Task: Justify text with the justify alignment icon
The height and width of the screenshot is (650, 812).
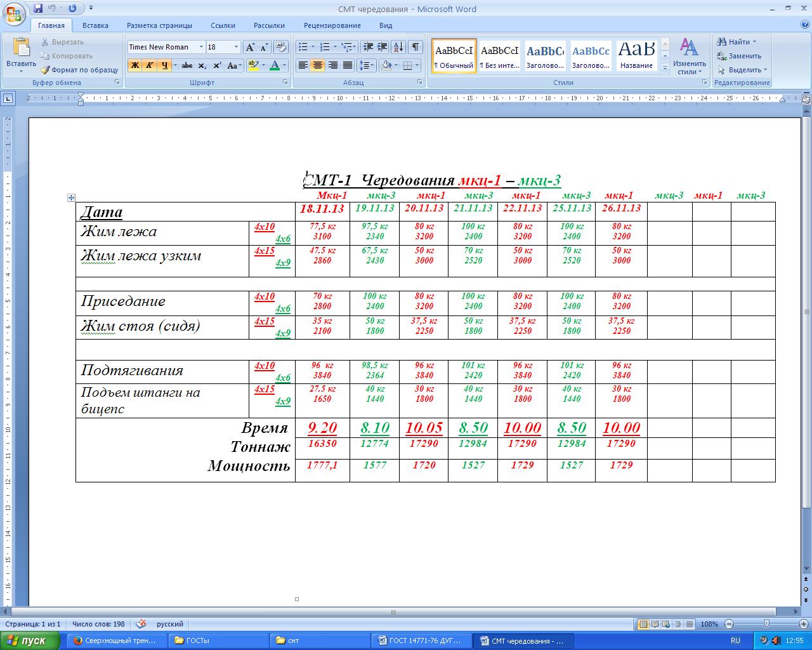Action: tap(348, 65)
